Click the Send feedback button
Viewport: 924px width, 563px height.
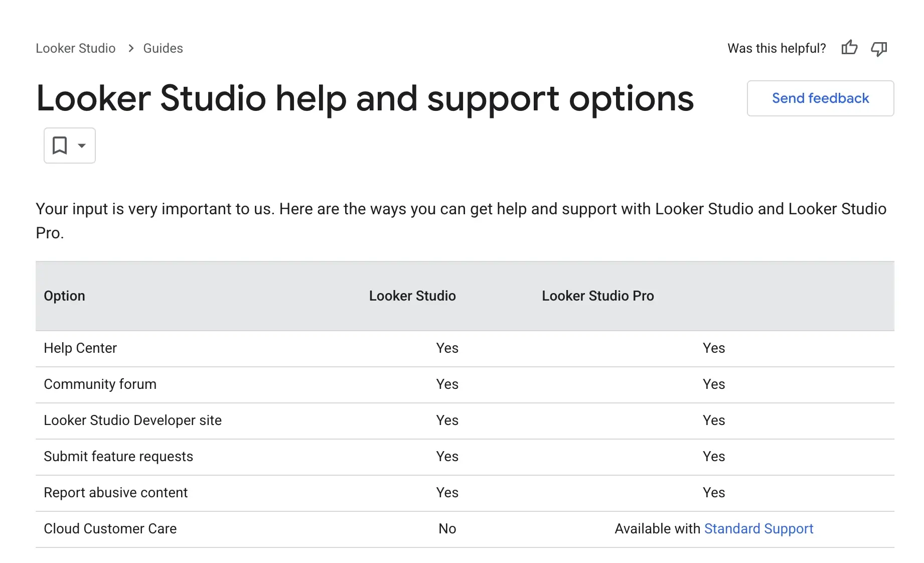820,98
